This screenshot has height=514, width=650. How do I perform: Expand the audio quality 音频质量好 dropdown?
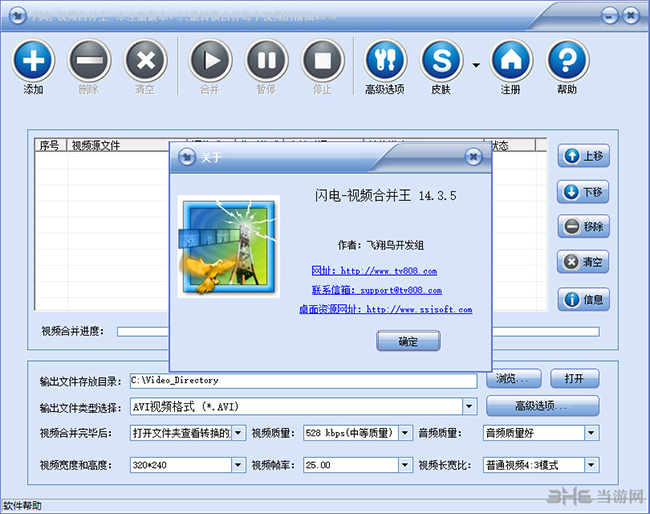[592, 433]
